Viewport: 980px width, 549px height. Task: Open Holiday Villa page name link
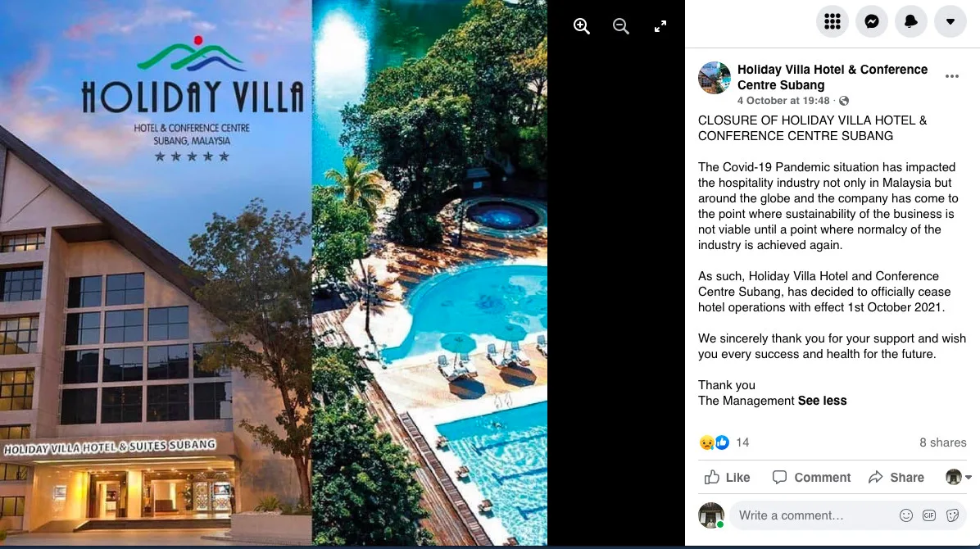[832, 77]
